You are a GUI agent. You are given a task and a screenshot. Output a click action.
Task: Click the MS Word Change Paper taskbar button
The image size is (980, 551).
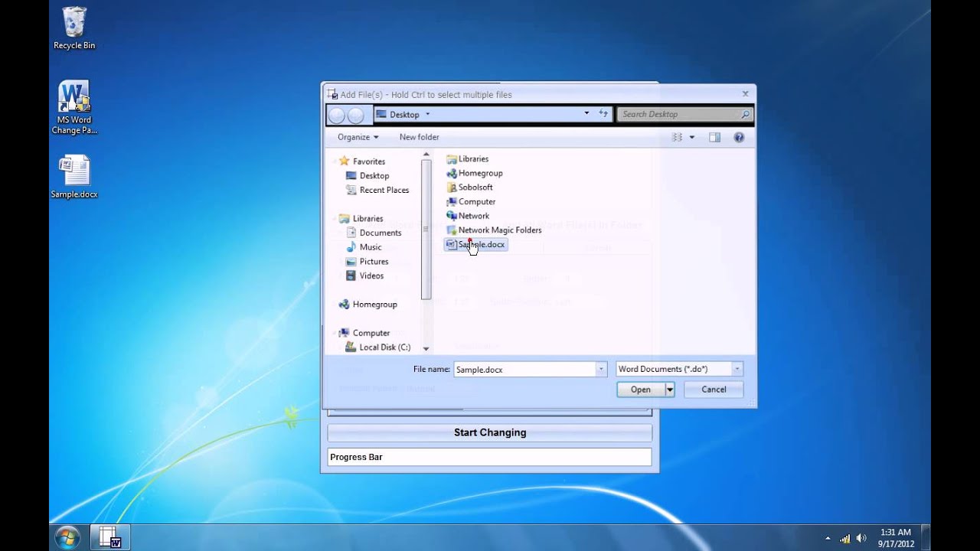pyautogui.click(x=110, y=537)
